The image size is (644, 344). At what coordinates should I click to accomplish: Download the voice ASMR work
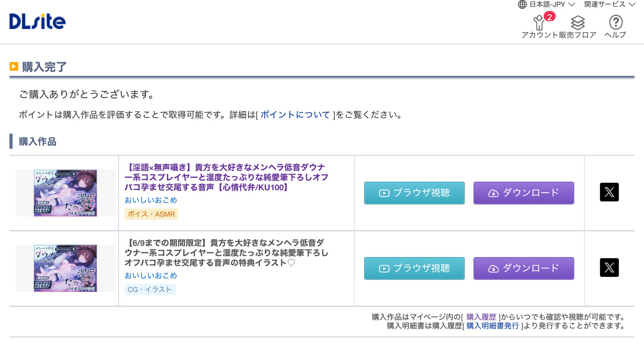point(524,193)
